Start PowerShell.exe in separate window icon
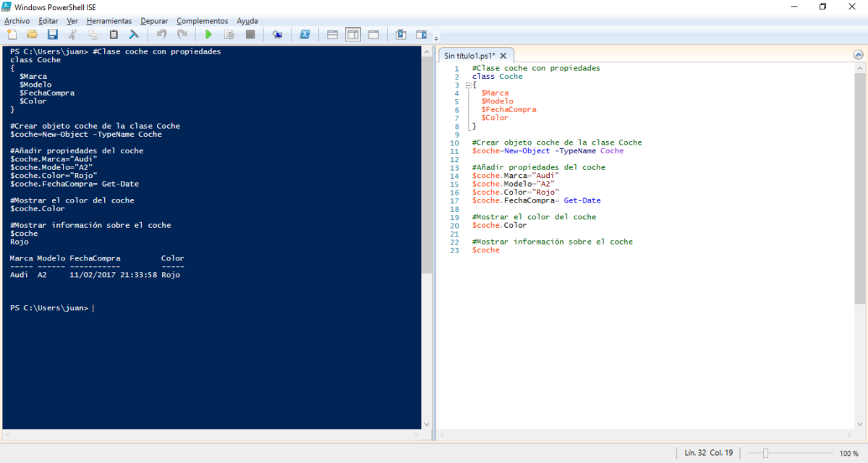The width and height of the screenshot is (868, 463). pyautogui.click(x=305, y=34)
